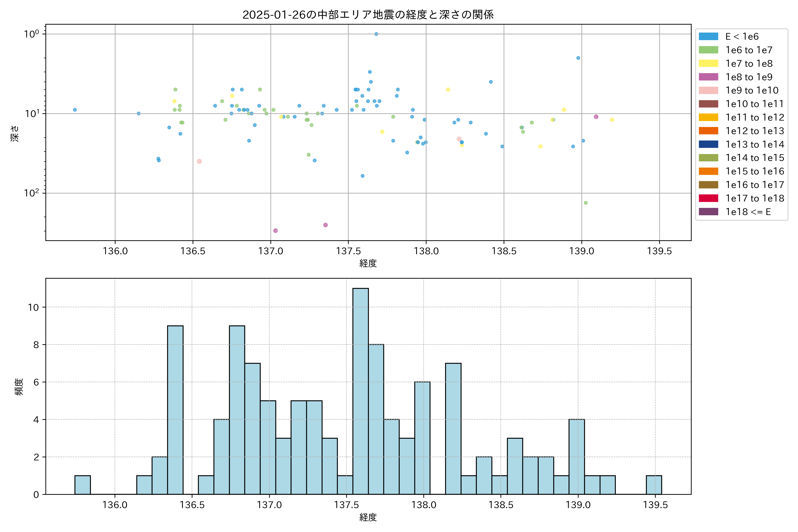Click the purple scatter point near longitude 137.0
The height and width of the screenshot is (532, 798).
point(275,231)
